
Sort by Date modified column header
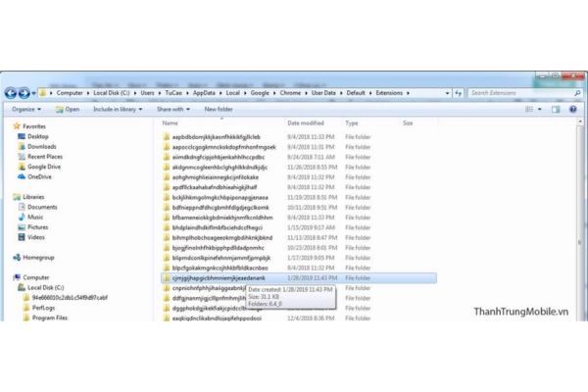pyautogui.click(x=305, y=123)
